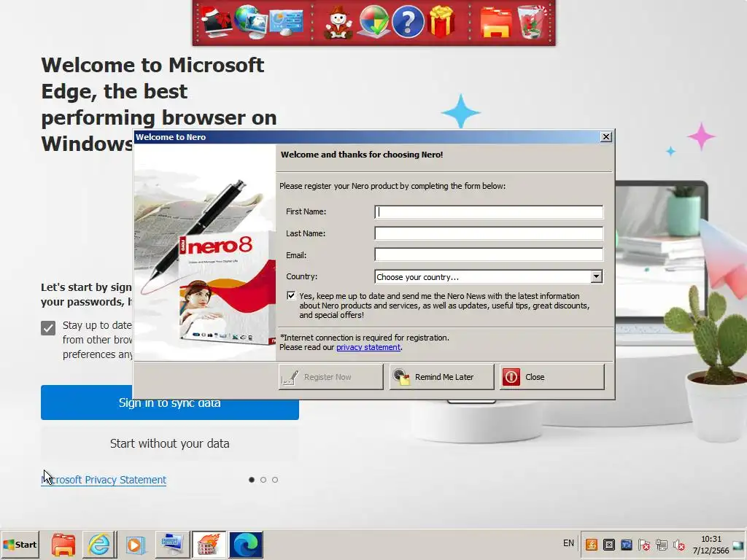The height and width of the screenshot is (560, 747).
Task: Select the first page indicator dot in Edge
Action: pos(252,480)
